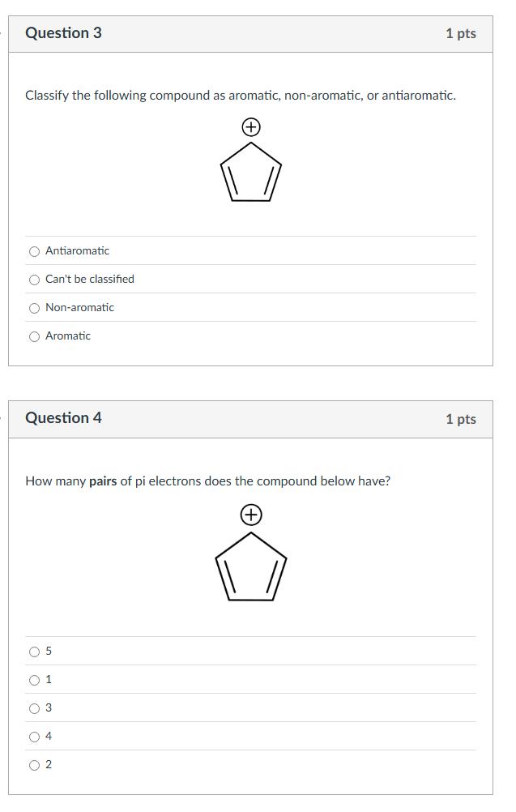Screen dimensions: 516x812
Task: Select answer 5 in Question 4
Action: coord(36,651)
